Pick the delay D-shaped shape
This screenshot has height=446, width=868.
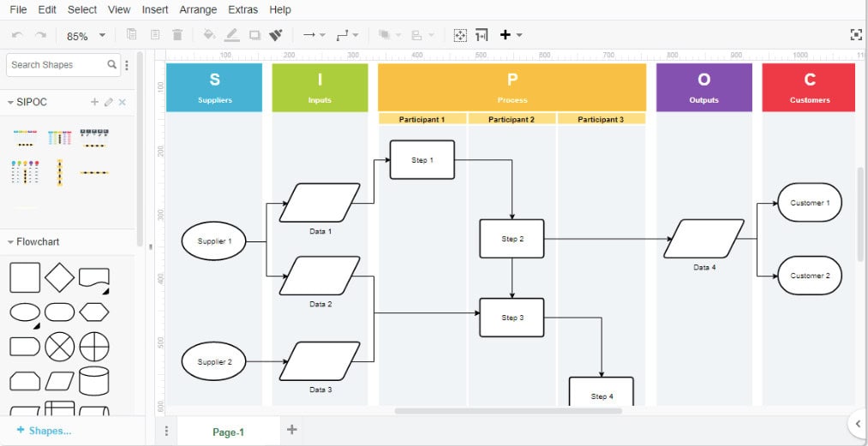coord(25,347)
